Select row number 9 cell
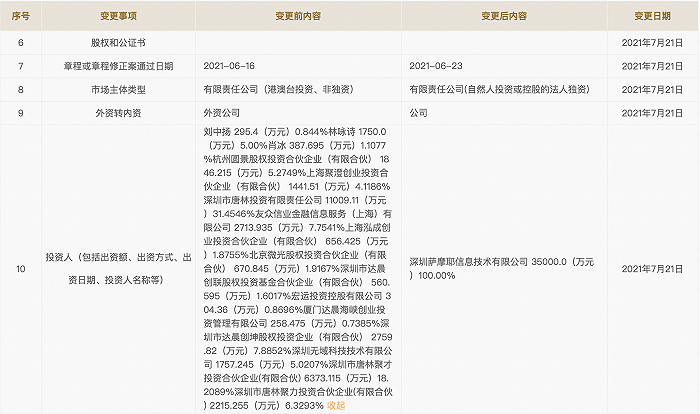 click(21, 113)
